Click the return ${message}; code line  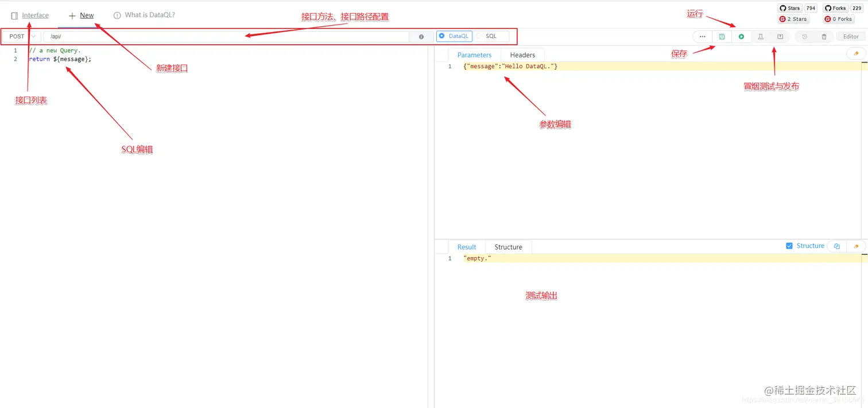pos(60,59)
